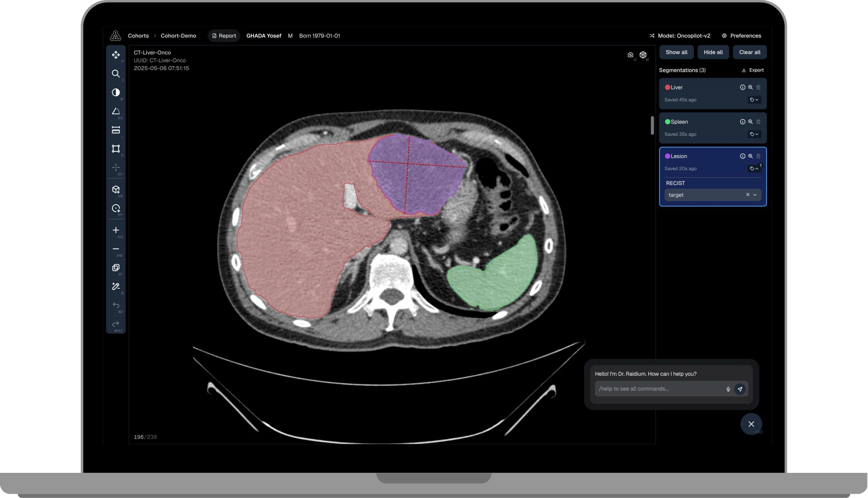The width and height of the screenshot is (868, 498).
Task: Open Preferences
Action: [x=741, y=36]
